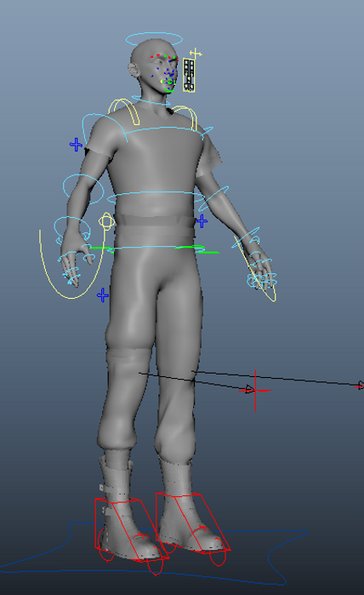This screenshot has height=595, width=364.
Task: Click the red eyebrow control dot row
Action: (164, 56)
